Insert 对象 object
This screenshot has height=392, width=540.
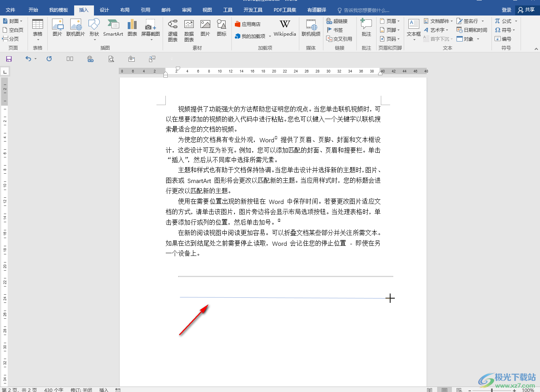pos(465,39)
